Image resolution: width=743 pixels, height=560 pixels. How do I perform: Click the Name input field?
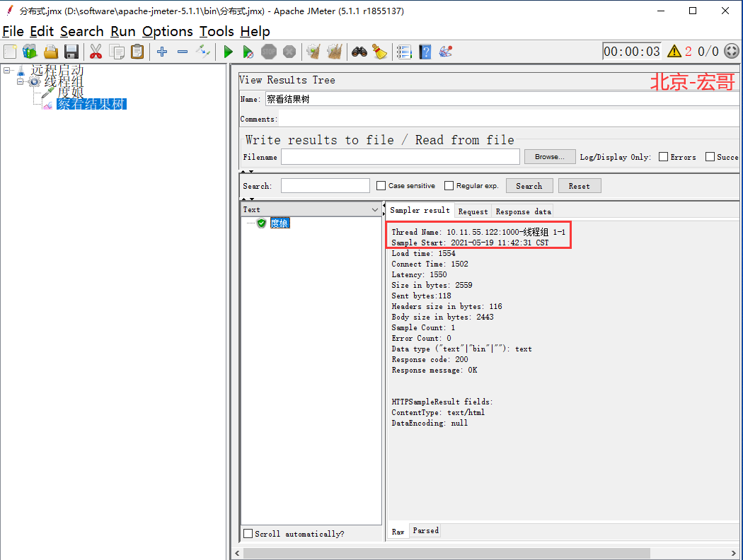(x=502, y=99)
